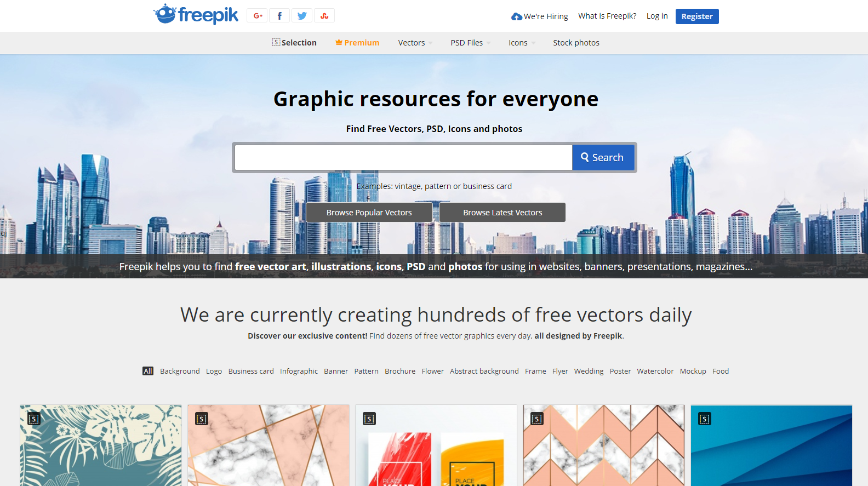Screen dimensions: 868x486
Task: Filter by Flyer category
Action: pyautogui.click(x=560, y=371)
